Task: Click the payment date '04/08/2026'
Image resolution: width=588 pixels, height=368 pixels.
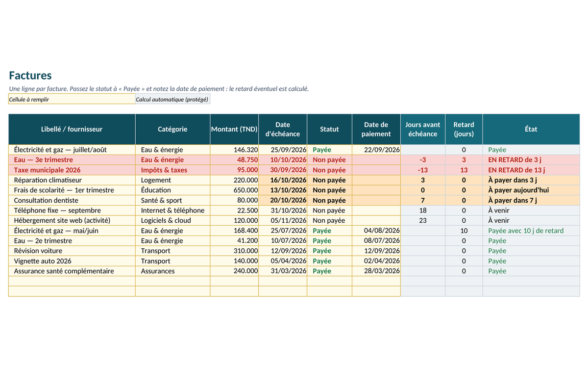Action: (376, 231)
